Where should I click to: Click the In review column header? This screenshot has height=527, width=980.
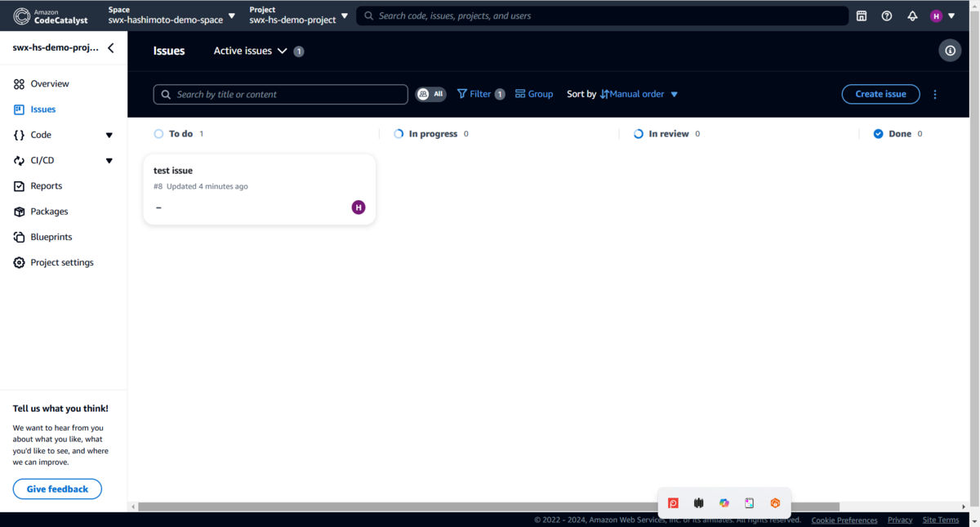(667, 133)
